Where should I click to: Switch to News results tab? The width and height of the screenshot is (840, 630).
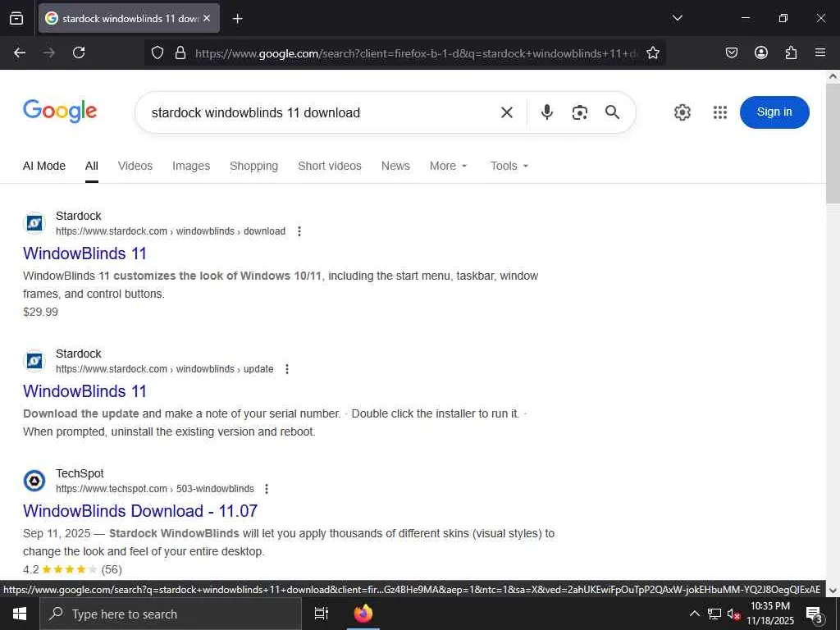[x=395, y=166]
